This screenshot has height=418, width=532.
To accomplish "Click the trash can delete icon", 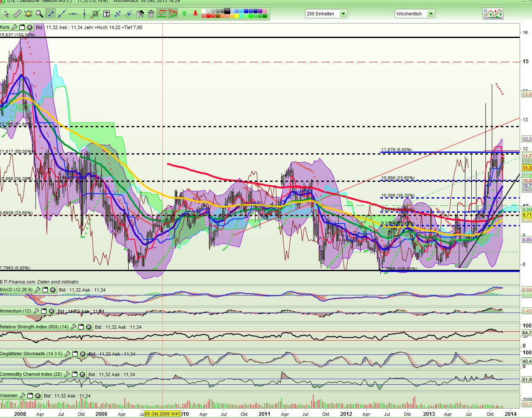I will click(x=151, y=14).
